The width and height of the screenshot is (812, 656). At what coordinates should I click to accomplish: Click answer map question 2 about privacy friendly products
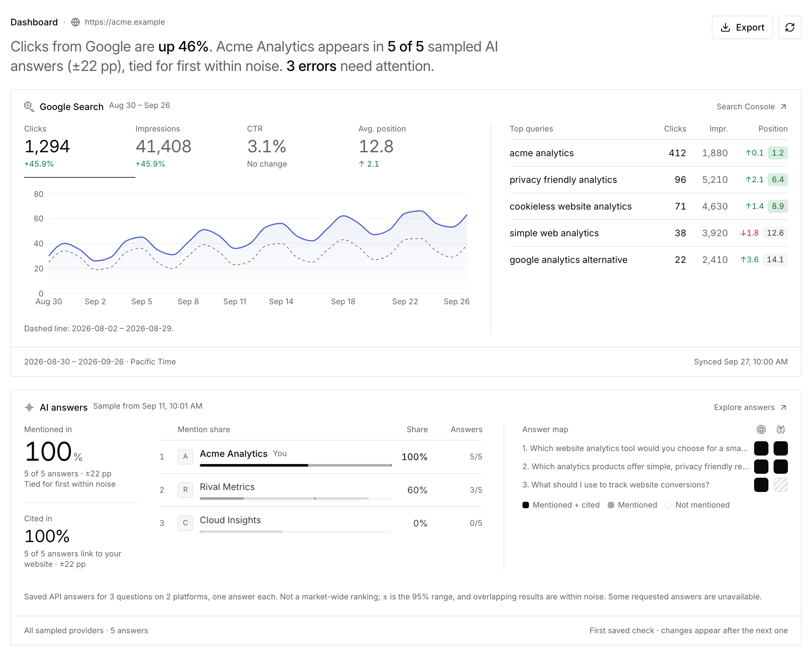[635, 467]
